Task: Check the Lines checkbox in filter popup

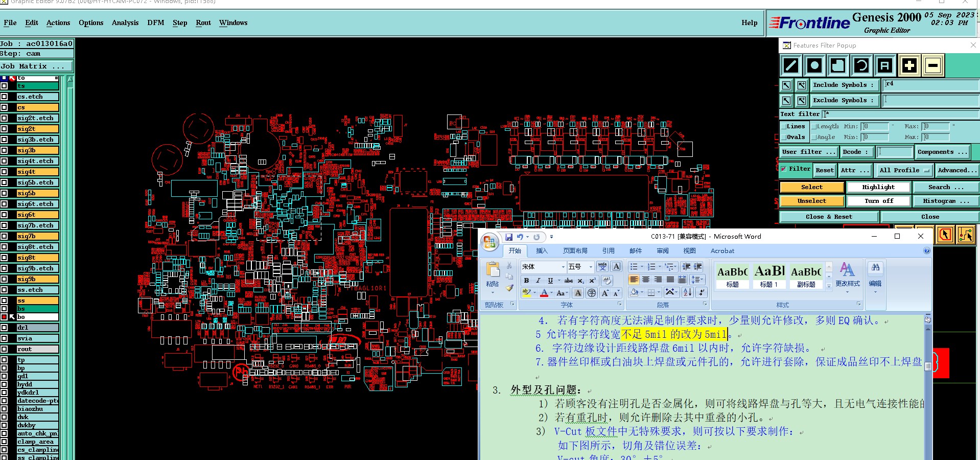Action: (x=784, y=126)
